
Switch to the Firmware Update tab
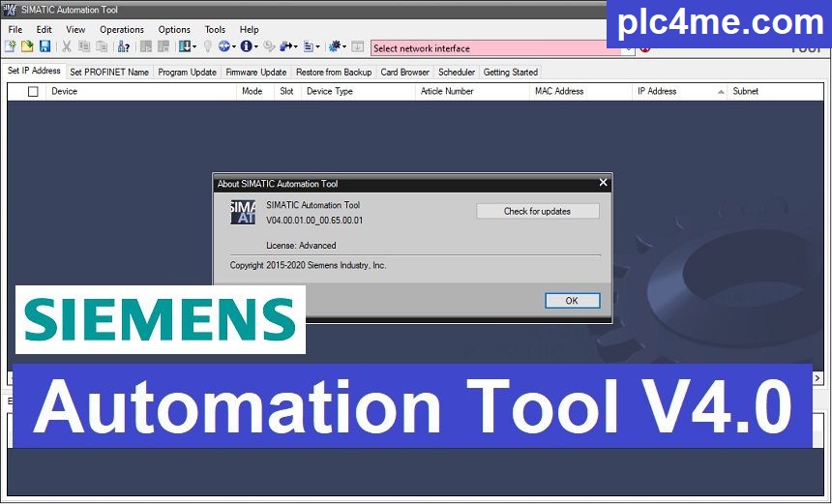click(255, 72)
